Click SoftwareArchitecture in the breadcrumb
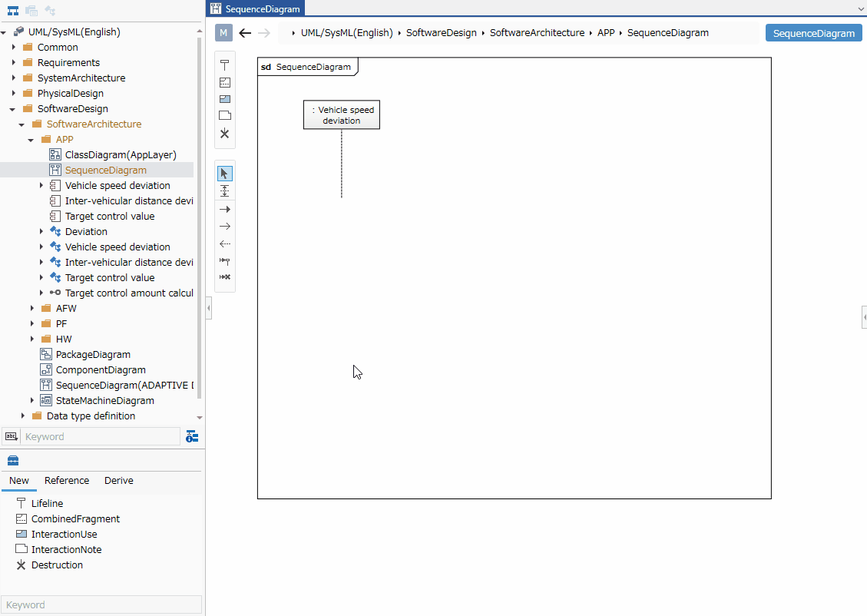The width and height of the screenshot is (867, 616). (x=537, y=32)
